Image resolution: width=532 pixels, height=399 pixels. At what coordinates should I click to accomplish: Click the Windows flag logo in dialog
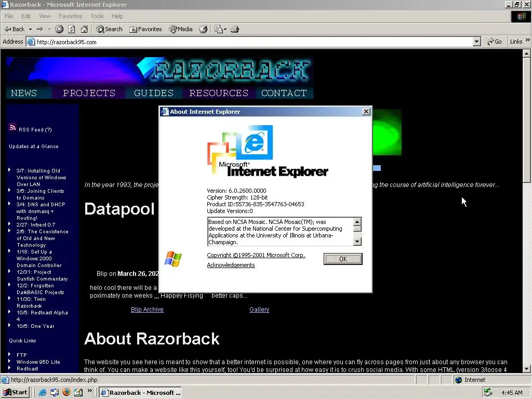click(173, 259)
